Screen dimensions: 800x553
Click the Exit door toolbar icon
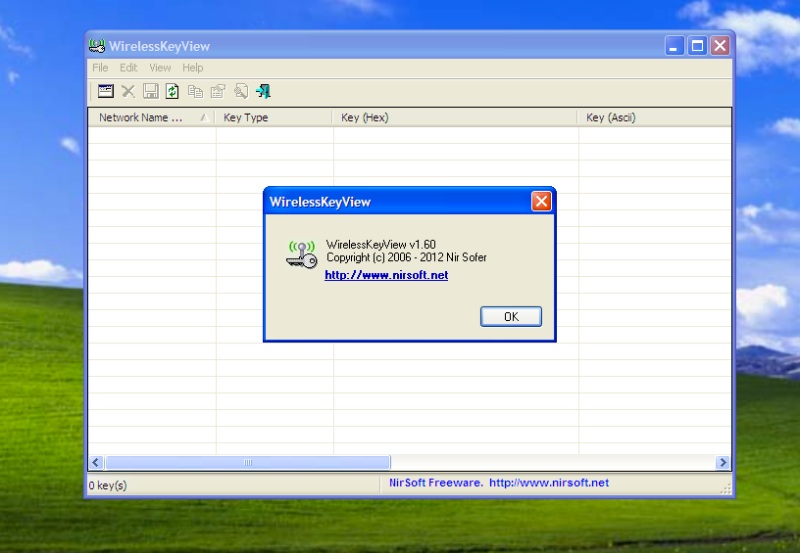point(263,92)
